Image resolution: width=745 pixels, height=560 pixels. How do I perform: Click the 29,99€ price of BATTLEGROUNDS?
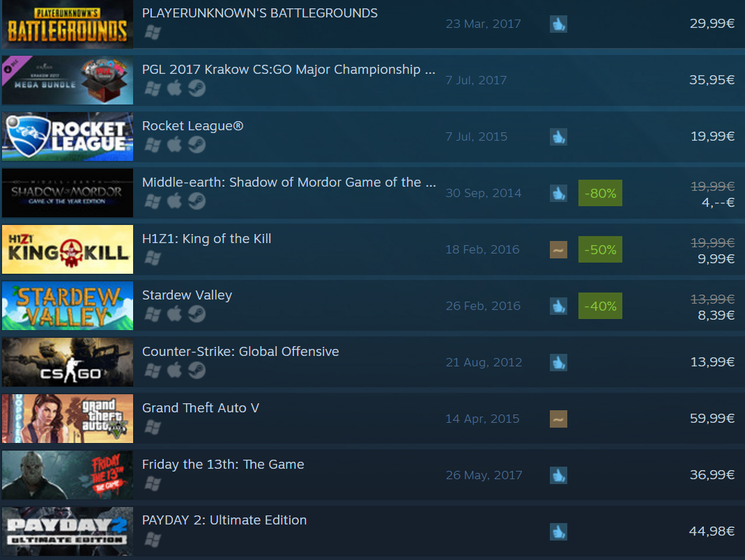(x=712, y=24)
